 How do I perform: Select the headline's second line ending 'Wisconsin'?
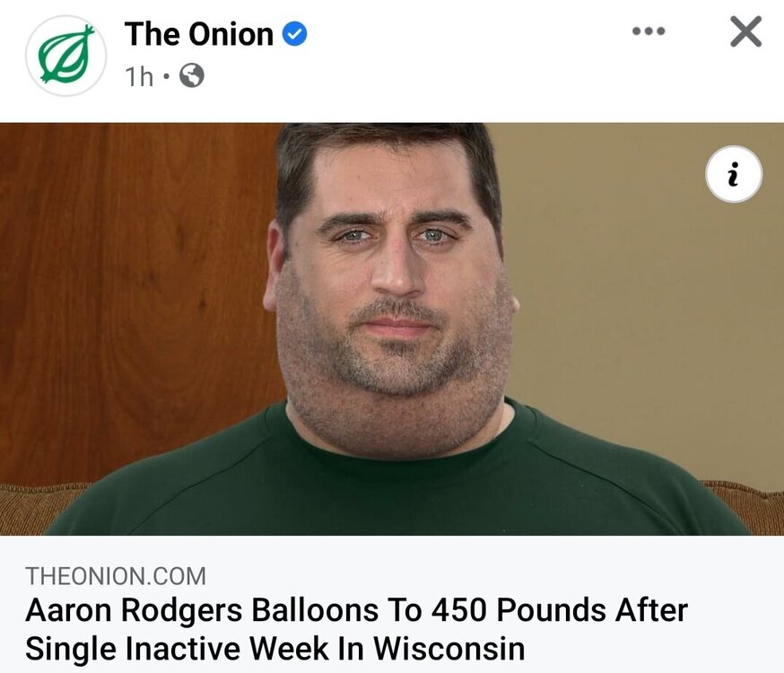pyautogui.click(x=275, y=649)
